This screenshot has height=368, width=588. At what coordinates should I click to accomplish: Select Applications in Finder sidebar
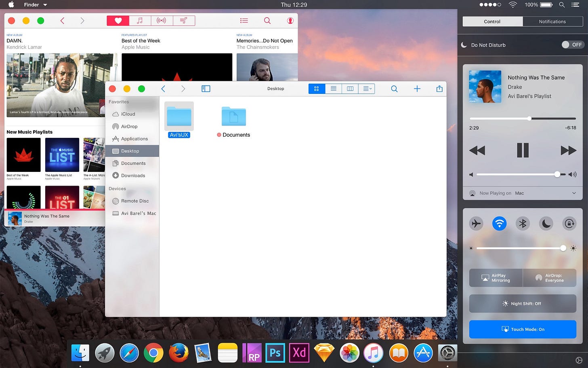tap(132, 139)
